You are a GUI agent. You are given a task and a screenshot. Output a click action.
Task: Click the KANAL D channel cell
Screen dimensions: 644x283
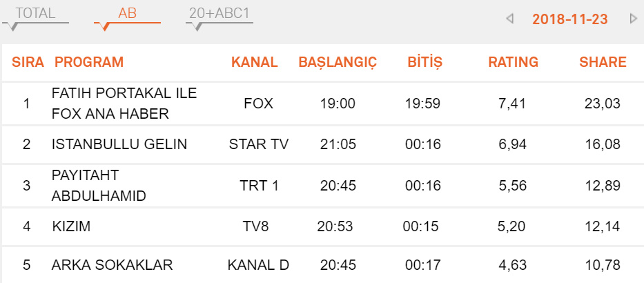pyautogui.click(x=259, y=265)
